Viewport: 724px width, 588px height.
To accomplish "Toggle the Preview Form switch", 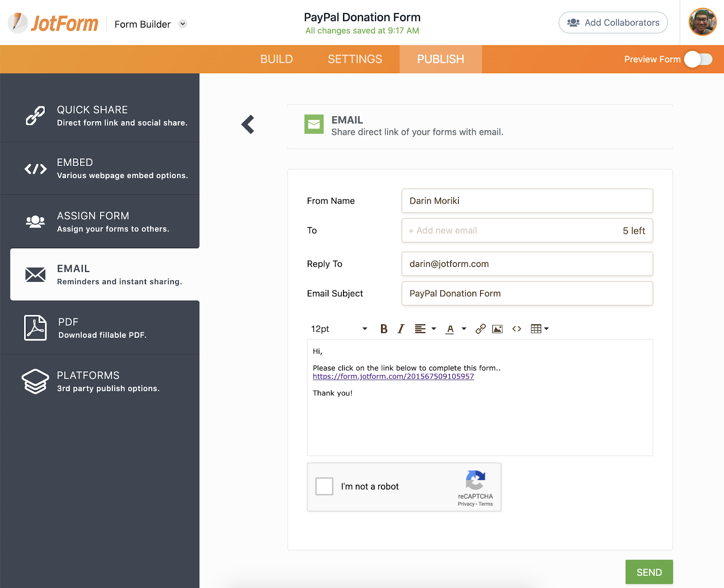I will [x=698, y=59].
